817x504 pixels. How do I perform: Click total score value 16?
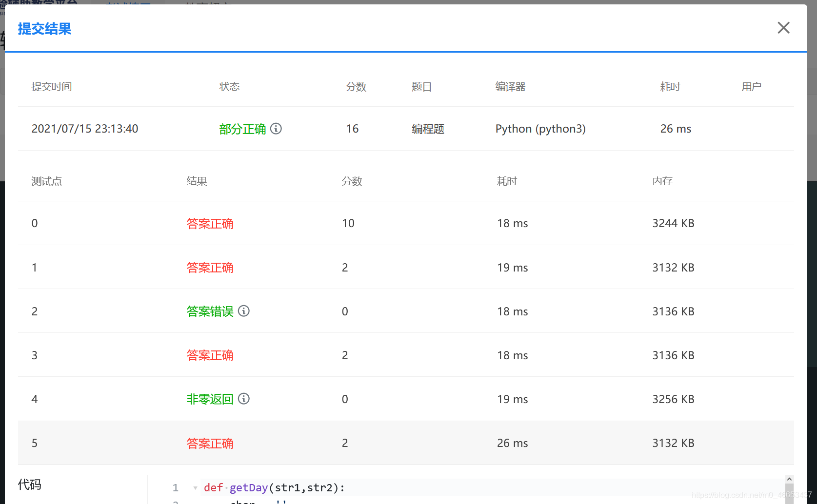(x=352, y=129)
